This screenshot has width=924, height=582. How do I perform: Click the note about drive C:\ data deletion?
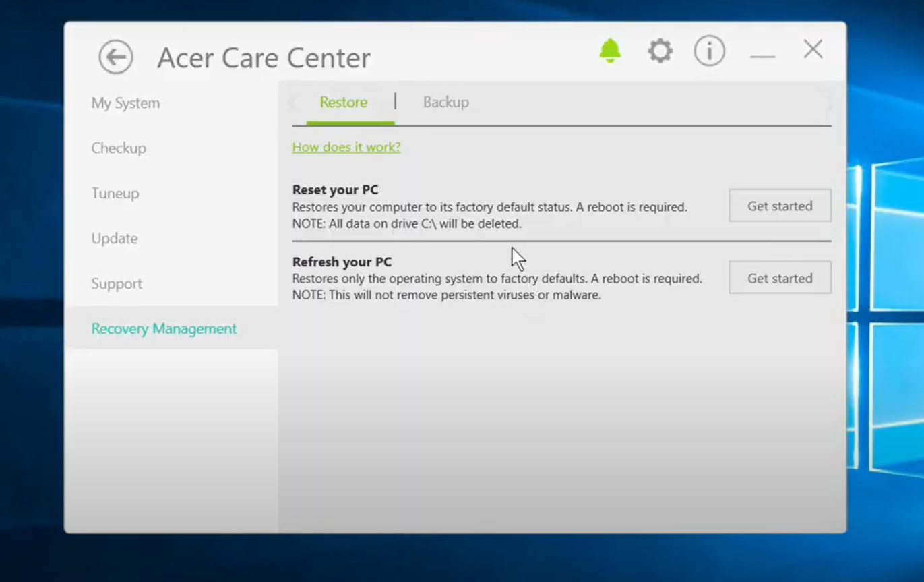[406, 223]
